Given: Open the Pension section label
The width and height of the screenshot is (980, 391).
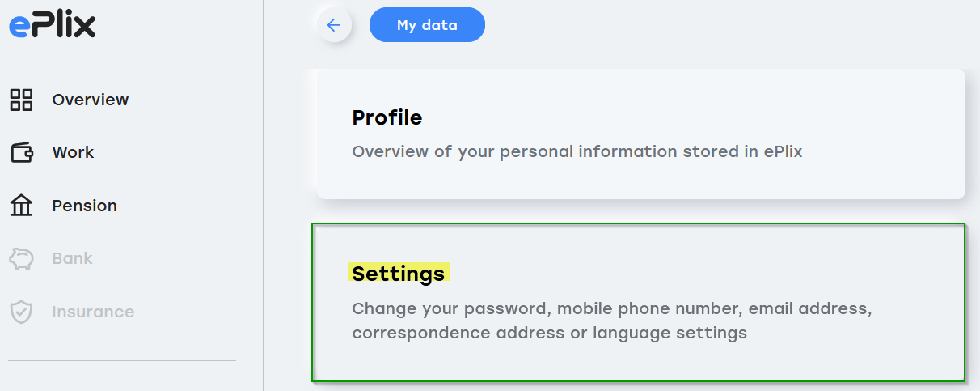Looking at the screenshot, I should [85, 206].
